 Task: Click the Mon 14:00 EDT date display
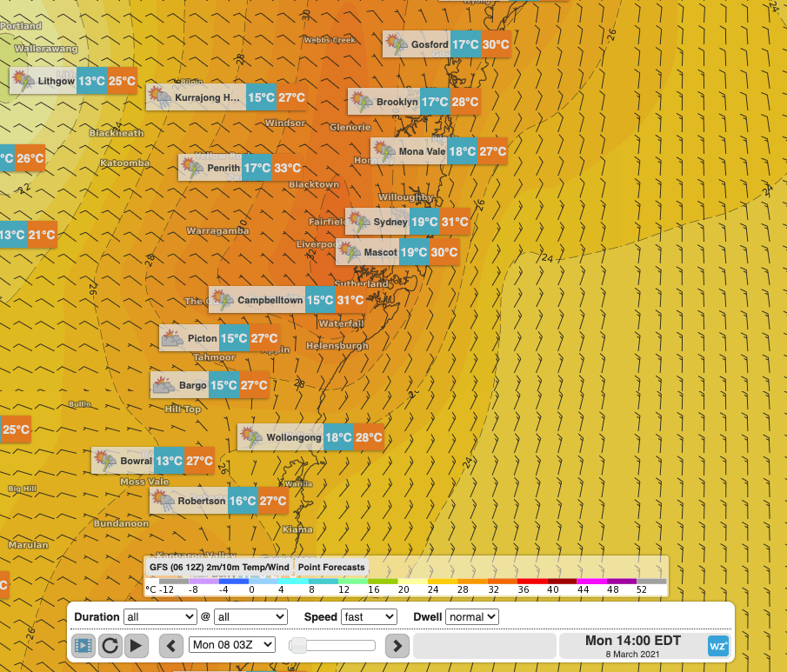[632, 645]
